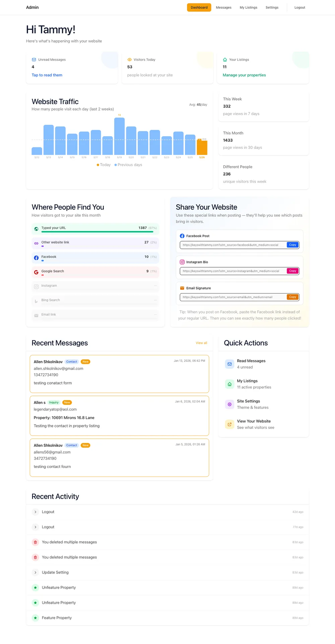Click the Different People unique visitors card
This screenshot has width=335, height=644.
coord(264,174)
